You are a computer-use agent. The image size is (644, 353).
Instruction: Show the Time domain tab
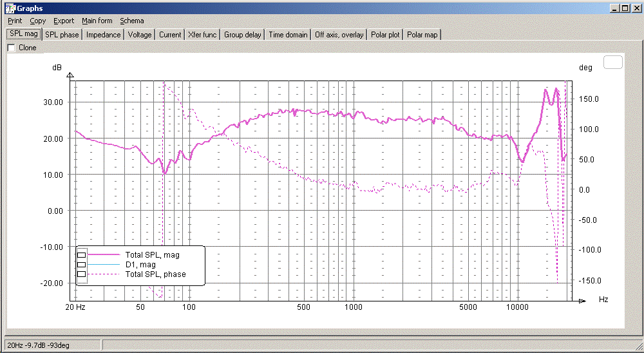[x=289, y=35]
